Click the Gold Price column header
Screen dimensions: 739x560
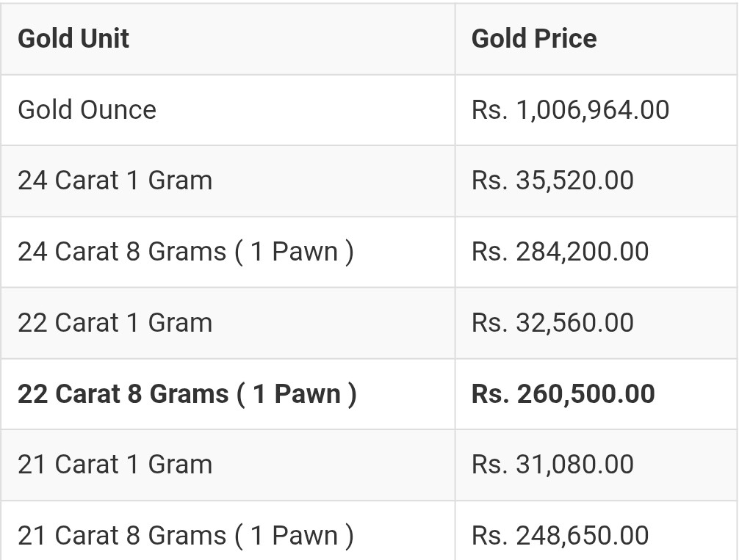pyautogui.click(x=534, y=38)
